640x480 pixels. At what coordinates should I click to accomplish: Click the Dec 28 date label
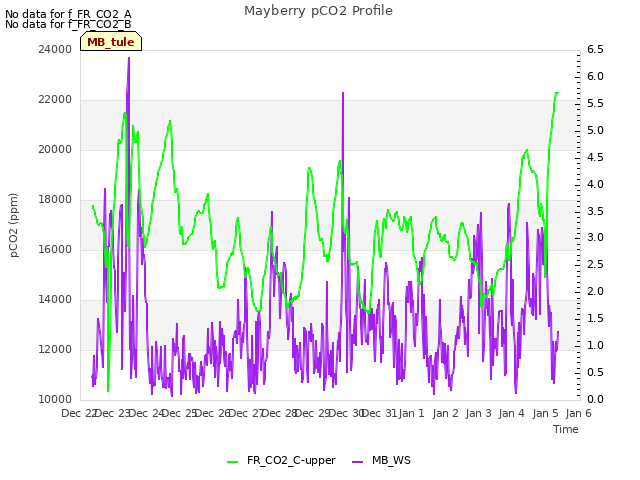click(279, 413)
